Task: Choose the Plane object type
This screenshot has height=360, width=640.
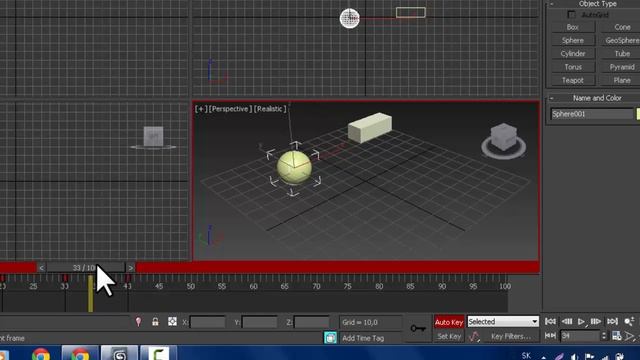Action: click(622, 80)
